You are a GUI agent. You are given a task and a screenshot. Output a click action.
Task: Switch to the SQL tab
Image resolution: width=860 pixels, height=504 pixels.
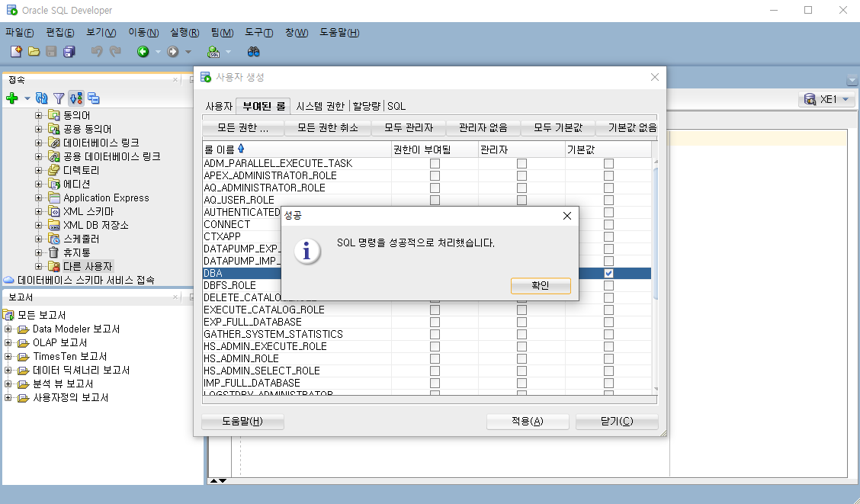click(396, 106)
